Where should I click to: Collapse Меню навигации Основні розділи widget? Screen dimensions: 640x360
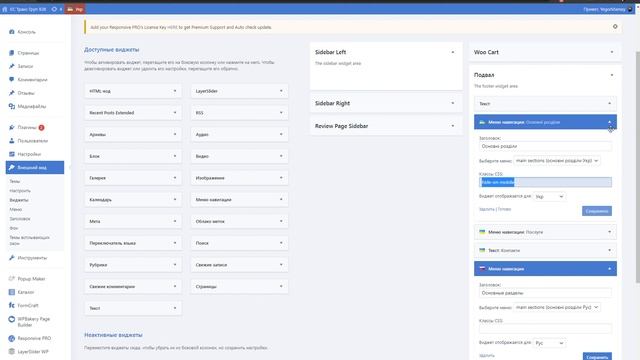click(x=609, y=122)
